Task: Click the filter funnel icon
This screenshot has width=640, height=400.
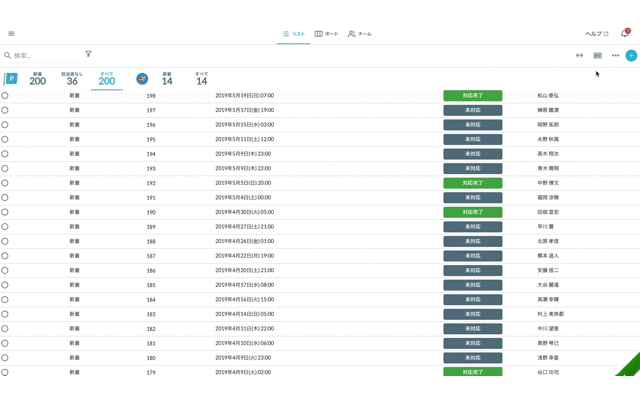Action: [x=88, y=54]
